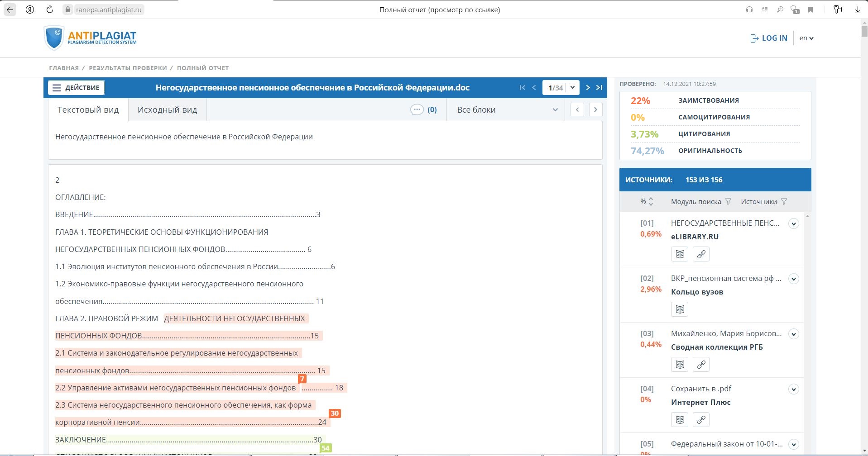Image resolution: width=868 pixels, height=456 pixels.
Task: Open the Все блоки dropdown
Action: [x=506, y=110]
